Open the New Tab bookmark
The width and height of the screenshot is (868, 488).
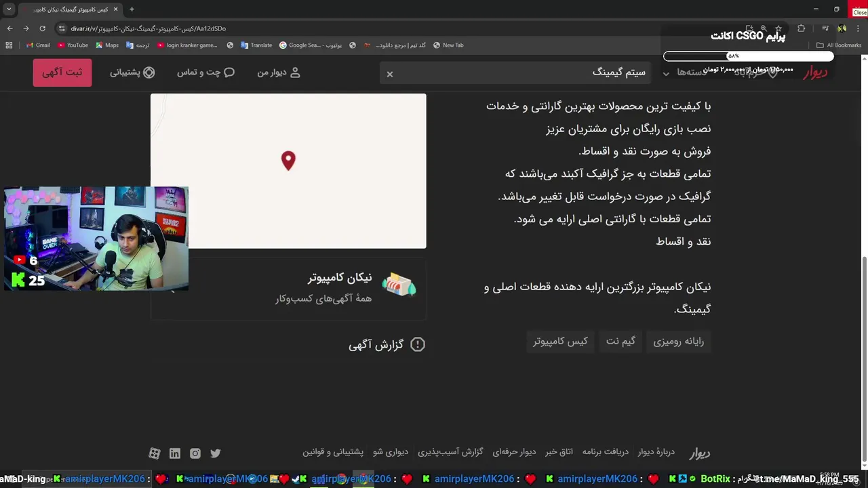click(x=448, y=45)
